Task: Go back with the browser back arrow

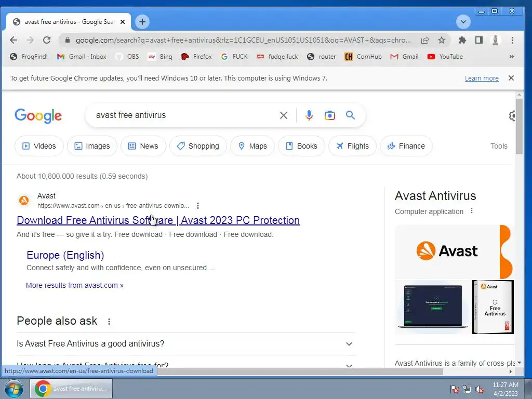Action: click(x=13, y=40)
